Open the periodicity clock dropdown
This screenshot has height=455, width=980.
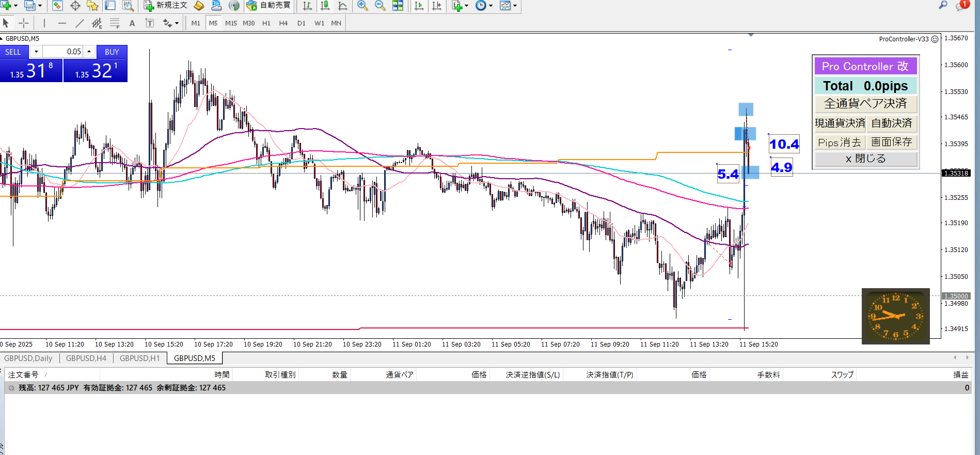coord(490,6)
